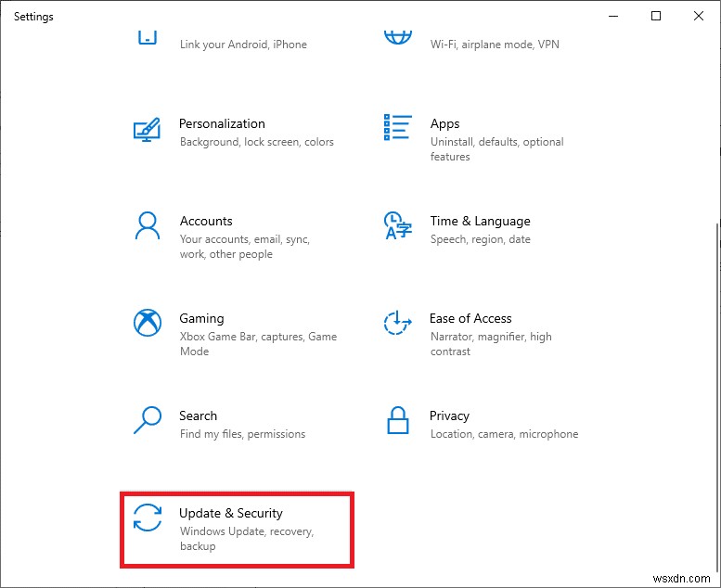This screenshot has height=588, width=721.
Task: Click the "Wi-Fi, airplane mode, VPN" description
Action: click(x=495, y=45)
